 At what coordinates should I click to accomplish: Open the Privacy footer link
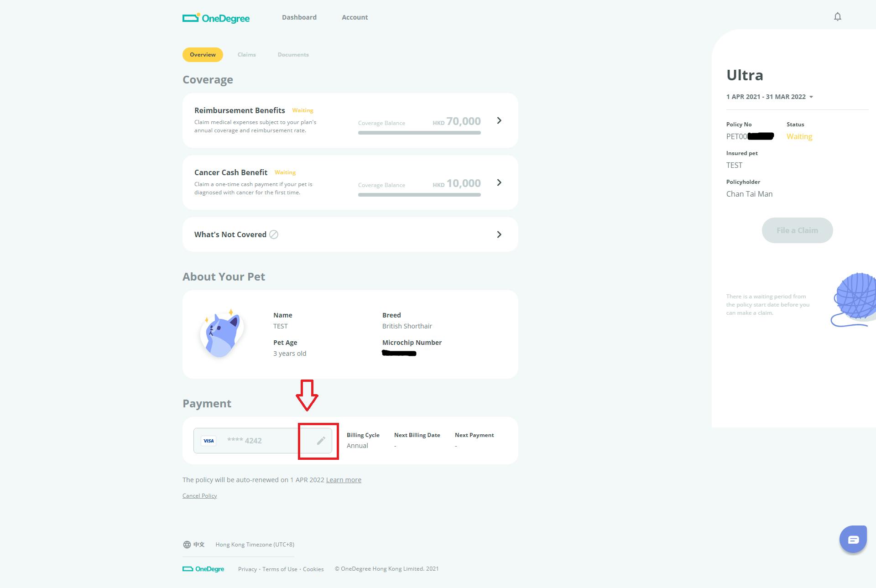point(247,569)
